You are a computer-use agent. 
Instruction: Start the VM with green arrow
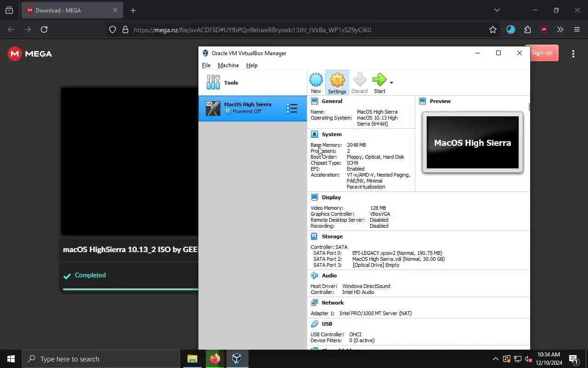coord(379,83)
